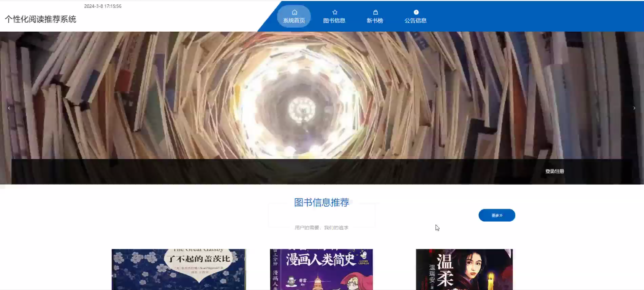Click the bag icon above 新书榜
Viewport: 644px width, 290px height.
click(x=375, y=12)
